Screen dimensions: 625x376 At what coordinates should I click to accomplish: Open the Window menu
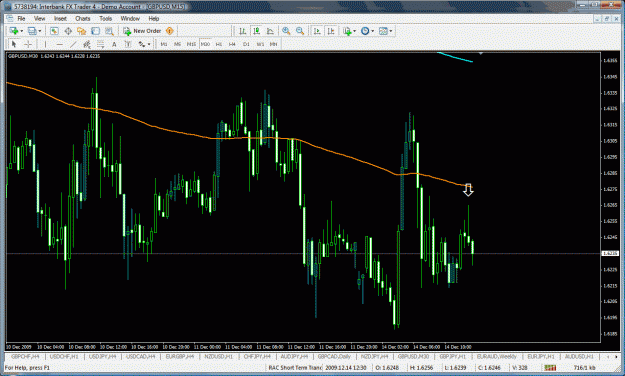130,19
